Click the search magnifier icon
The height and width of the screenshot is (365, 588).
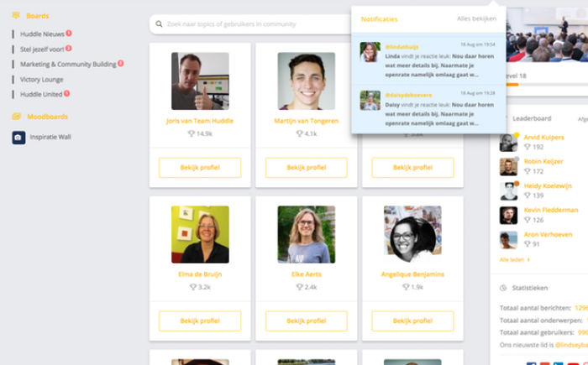pyautogui.click(x=159, y=24)
